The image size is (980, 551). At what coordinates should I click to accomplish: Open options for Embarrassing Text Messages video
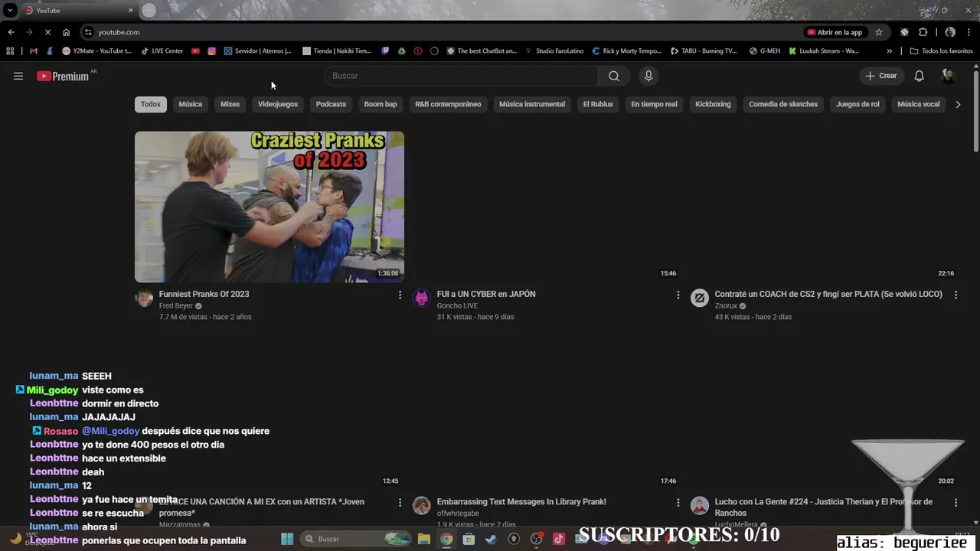click(678, 503)
